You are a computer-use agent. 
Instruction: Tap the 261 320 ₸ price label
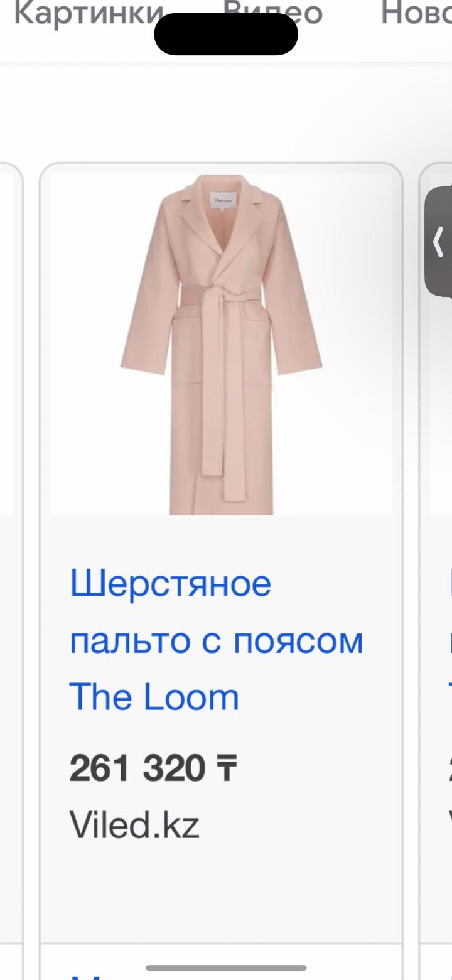(153, 768)
